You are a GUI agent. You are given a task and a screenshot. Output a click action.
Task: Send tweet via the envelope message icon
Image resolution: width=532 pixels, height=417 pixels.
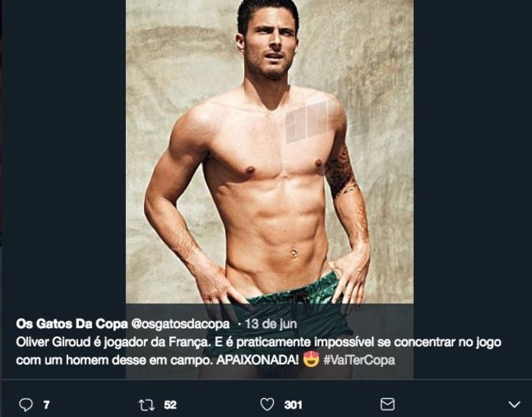click(x=387, y=404)
